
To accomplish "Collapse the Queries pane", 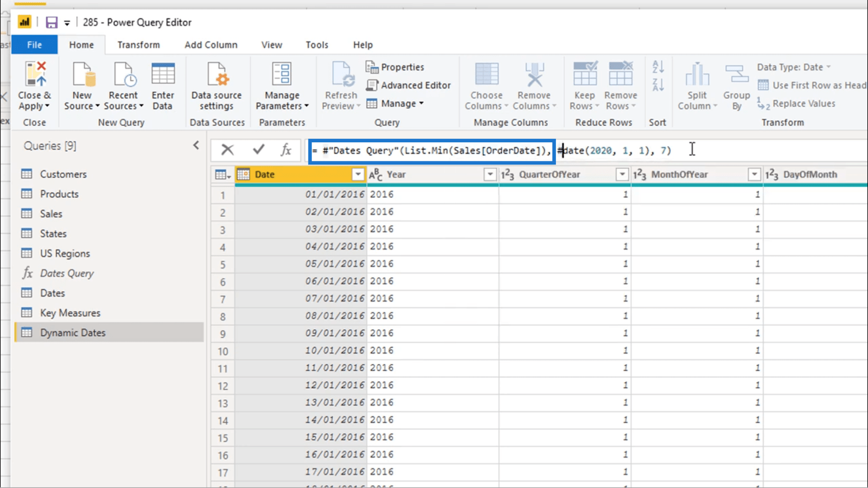I will pos(196,145).
